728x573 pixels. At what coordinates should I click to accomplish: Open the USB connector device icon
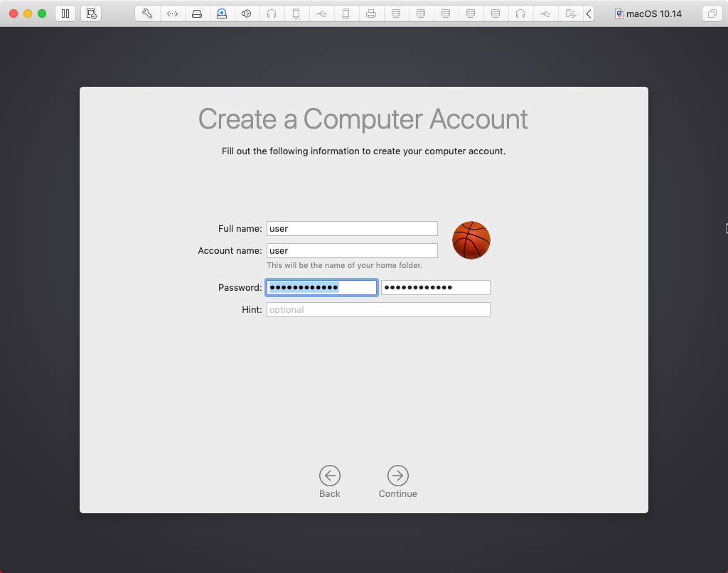click(321, 14)
